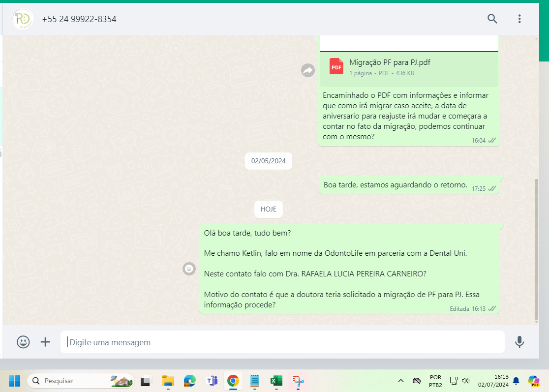Open network settings tray icon

454,381
